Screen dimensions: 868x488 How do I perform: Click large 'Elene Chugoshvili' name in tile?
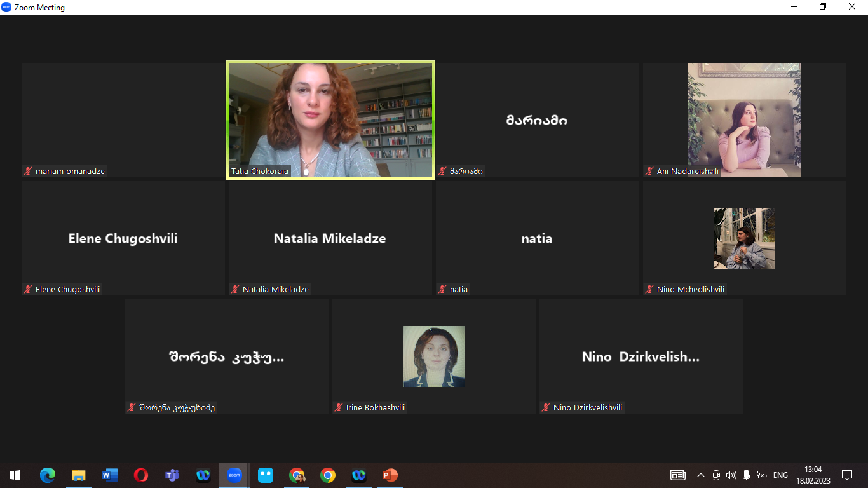point(123,238)
